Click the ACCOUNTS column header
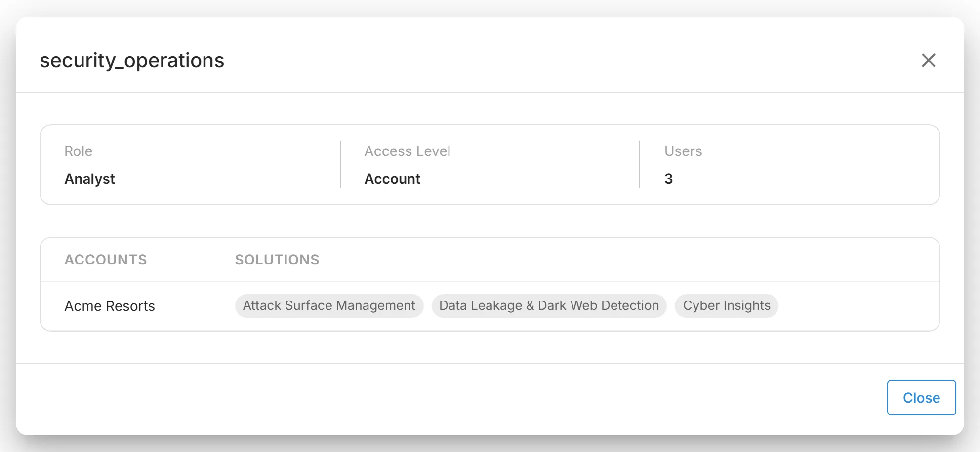The height and width of the screenshot is (452, 980). (106, 260)
